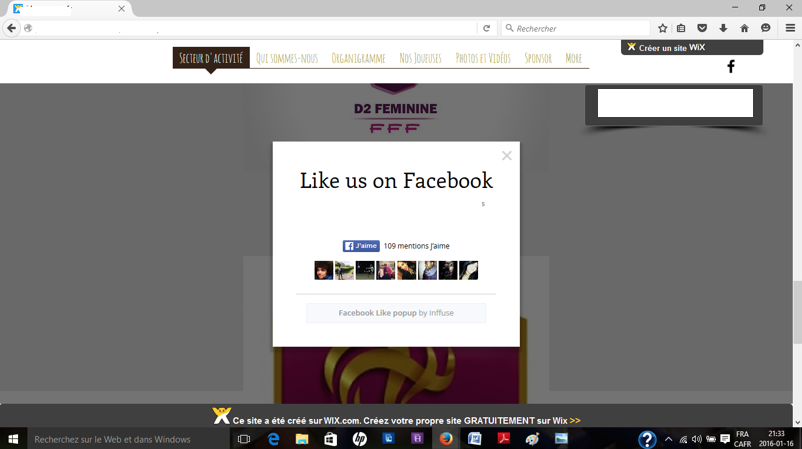Image resolution: width=802 pixels, height=449 pixels.
Task: Open the Facebook Like popup Inffuse link
Action: tap(396, 313)
